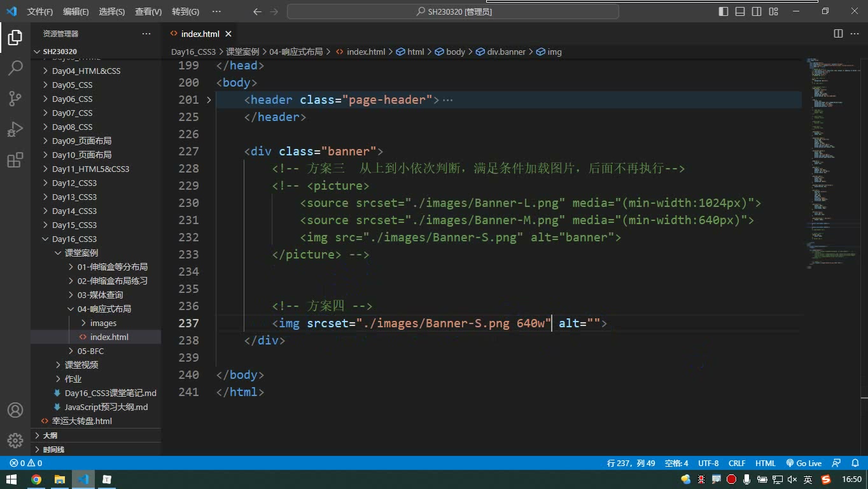Screen dimensions: 868x489
Task: Toggle the secondary side bar visibility
Action: 757,11
